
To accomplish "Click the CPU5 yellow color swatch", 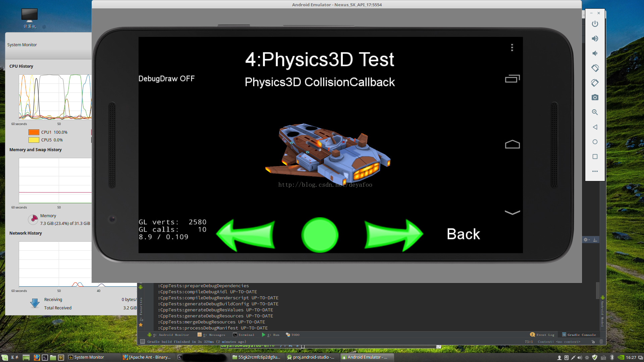I will [34, 140].
